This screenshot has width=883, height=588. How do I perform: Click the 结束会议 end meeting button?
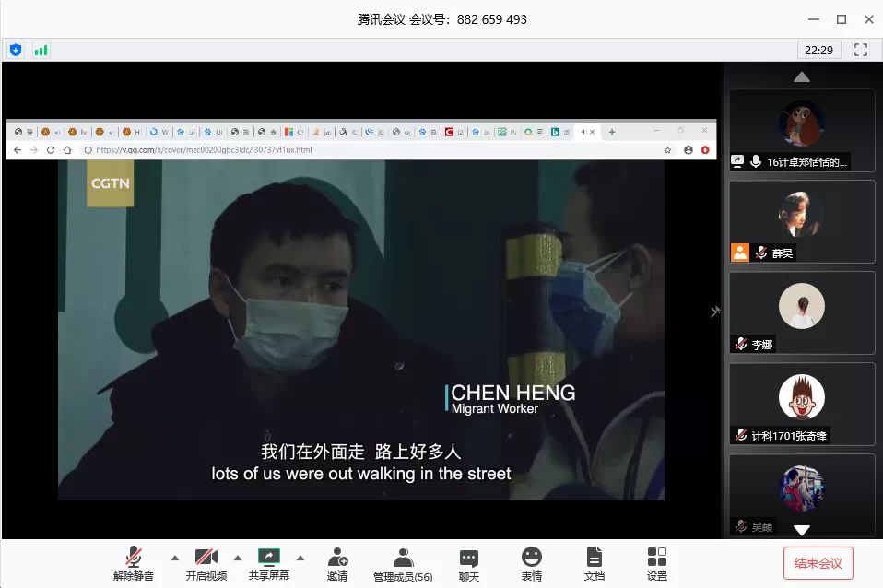pos(818,563)
